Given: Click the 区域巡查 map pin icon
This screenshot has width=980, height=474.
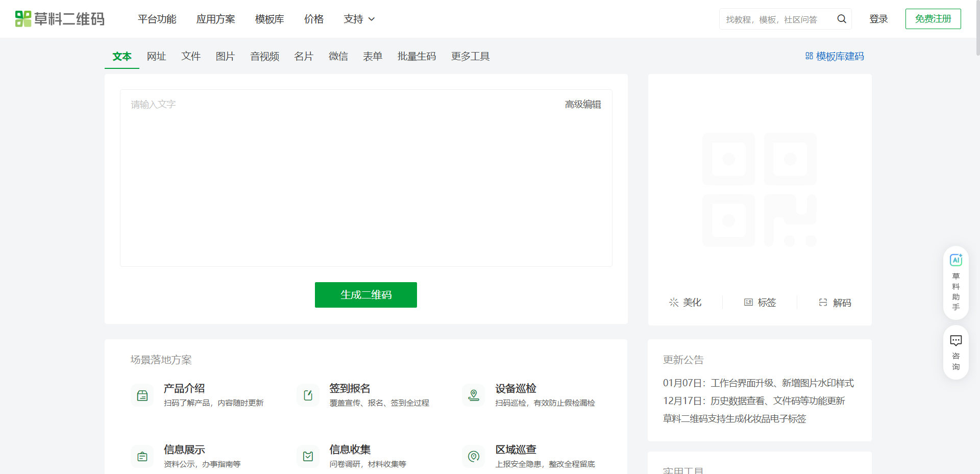Looking at the screenshot, I should (x=474, y=456).
